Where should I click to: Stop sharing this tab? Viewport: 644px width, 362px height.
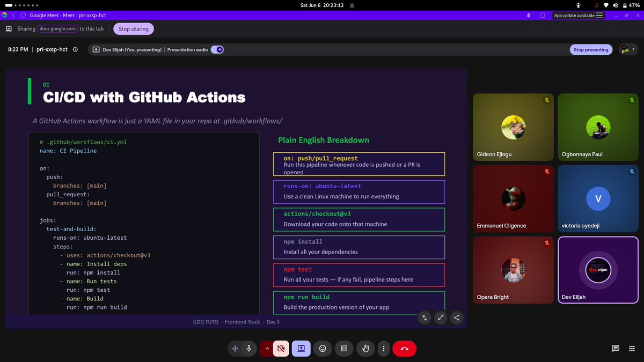click(134, 29)
